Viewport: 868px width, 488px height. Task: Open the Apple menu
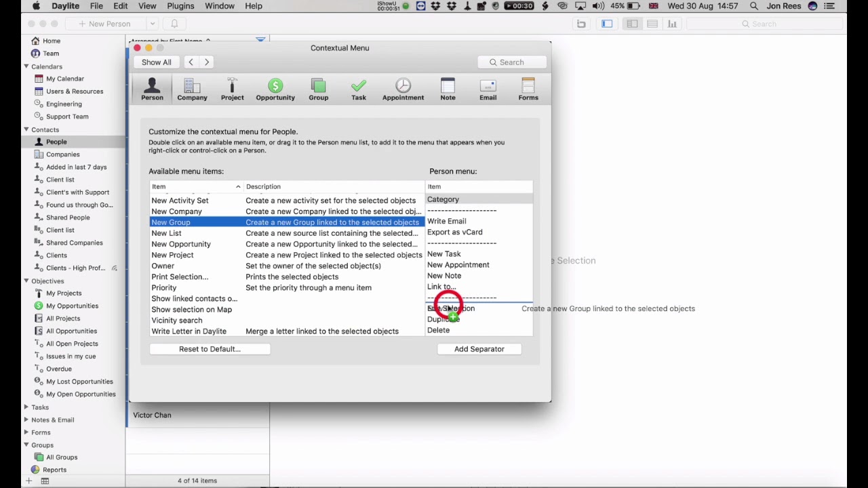[x=36, y=6]
